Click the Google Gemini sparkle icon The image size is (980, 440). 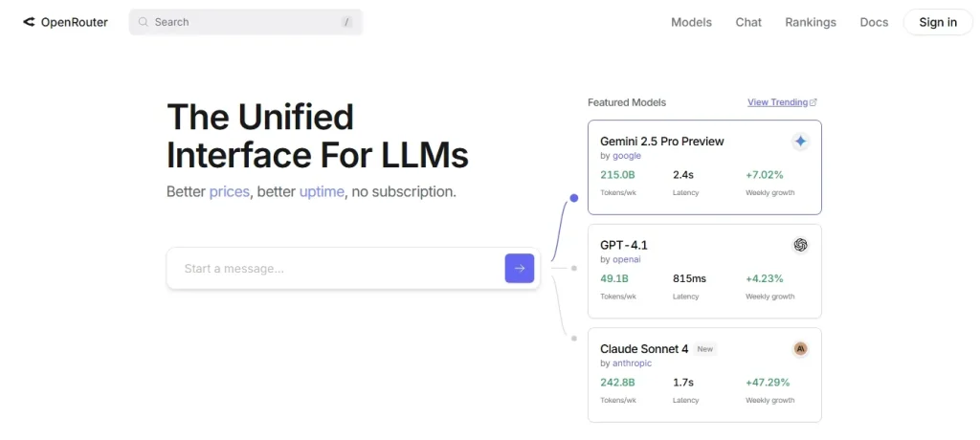tap(801, 142)
